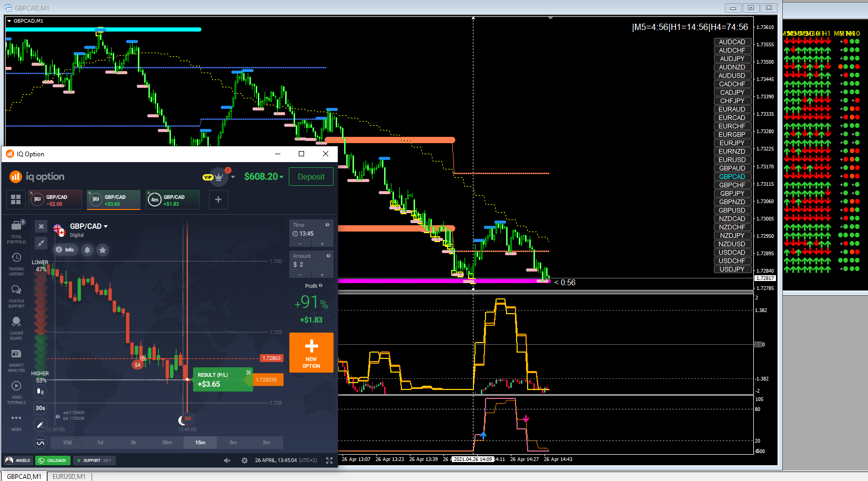Open the GBP/CAD Info button
This screenshot has width=868, height=481.
point(66,249)
